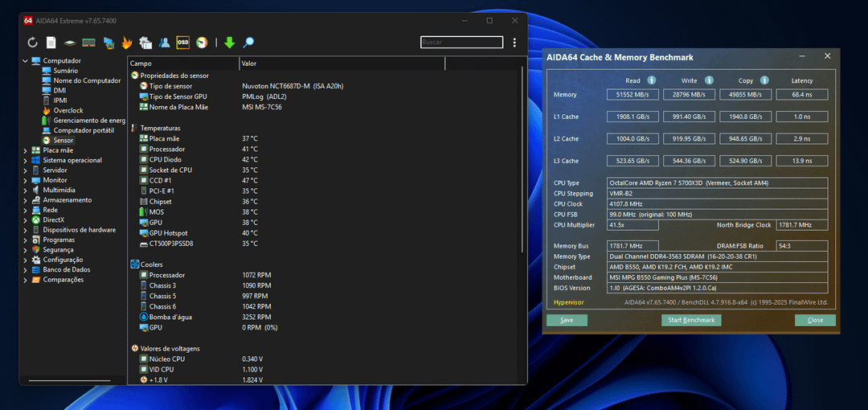Open the three-dot menu in AIDA64 toolbar
Image resolution: width=868 pixels, height=410 pixels.
pyautogui.click(x=515, y=42)
